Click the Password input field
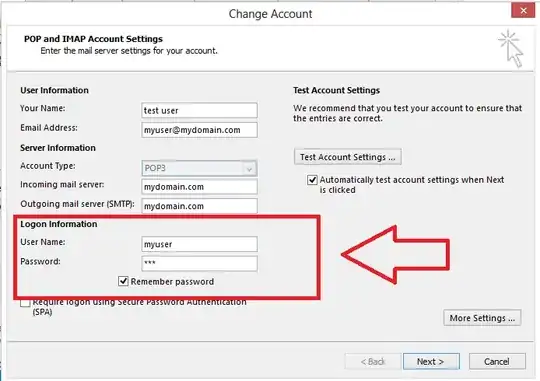This screenshot has width=540, height=381. [199, 264]
